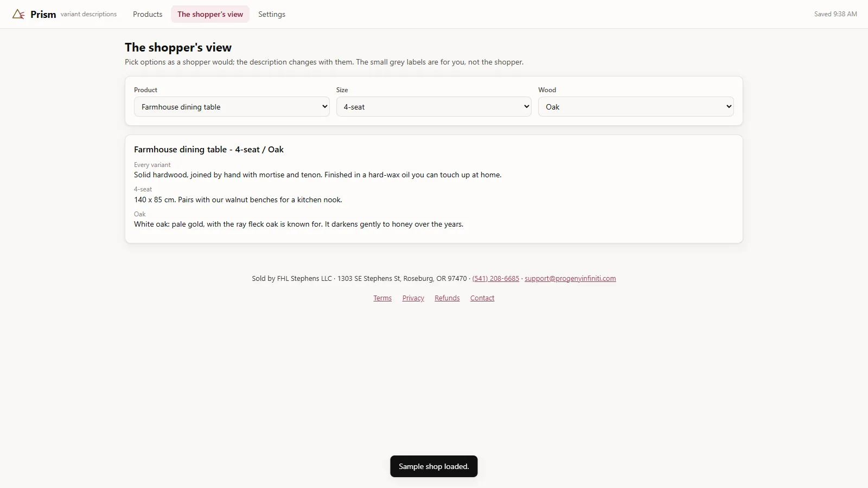Open the Size dropdown set to 4-seat

coord(434,107)
